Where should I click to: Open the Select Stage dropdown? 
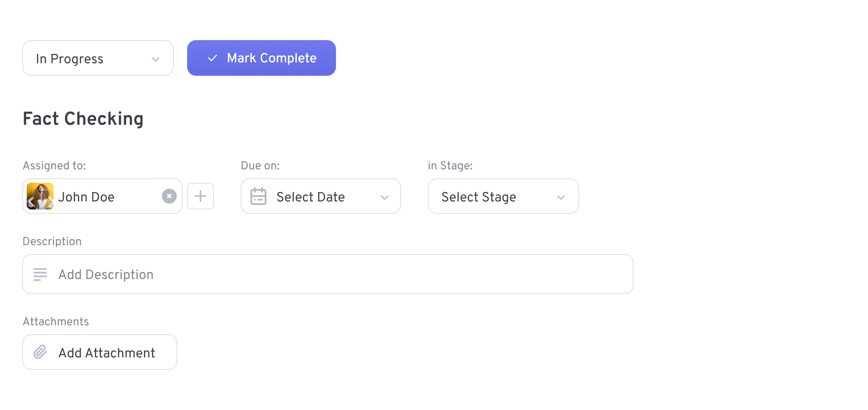coord(504,196)
